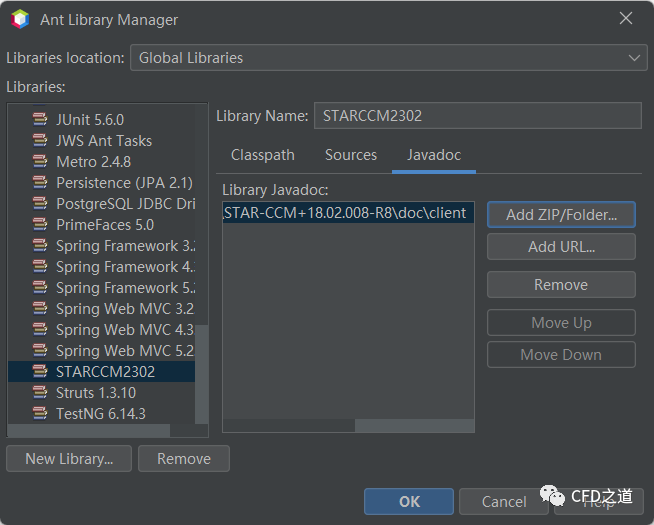Click the Javadoc list horizontal scrollbar
Viewport: 654px width, 525px height.
click(288, 425)
